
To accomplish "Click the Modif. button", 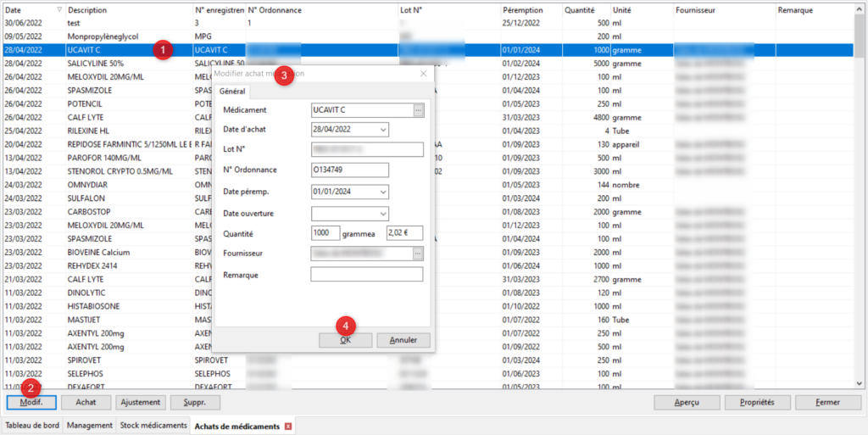I will tap(31, 403).
